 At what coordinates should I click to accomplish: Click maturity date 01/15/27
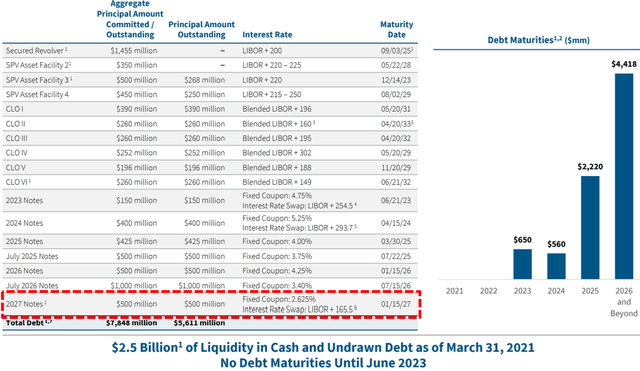point(396,304)
